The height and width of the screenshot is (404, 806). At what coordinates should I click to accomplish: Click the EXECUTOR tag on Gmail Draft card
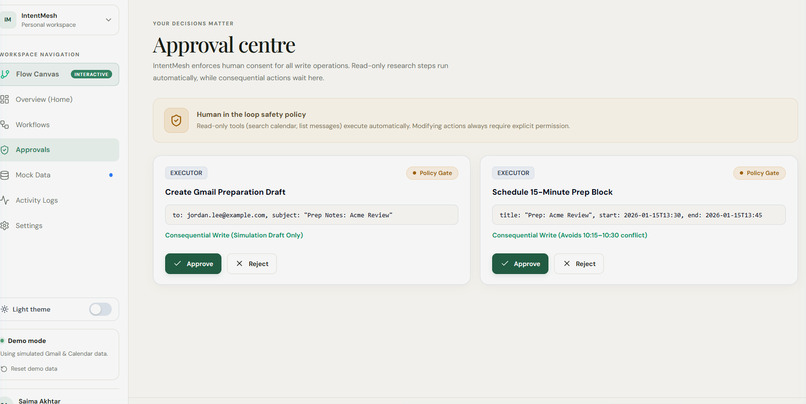click(x=186, y=173)
